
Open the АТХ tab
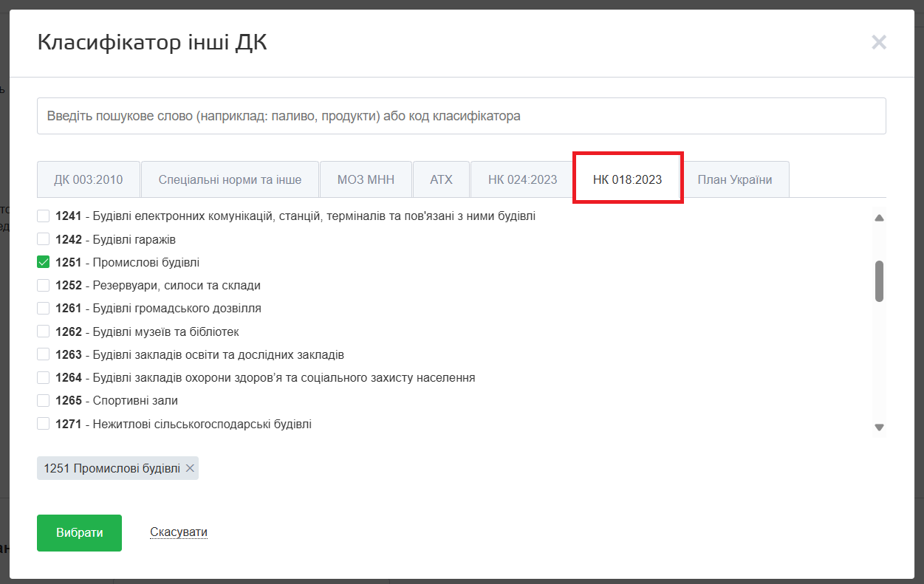click(x=441, y=179)
